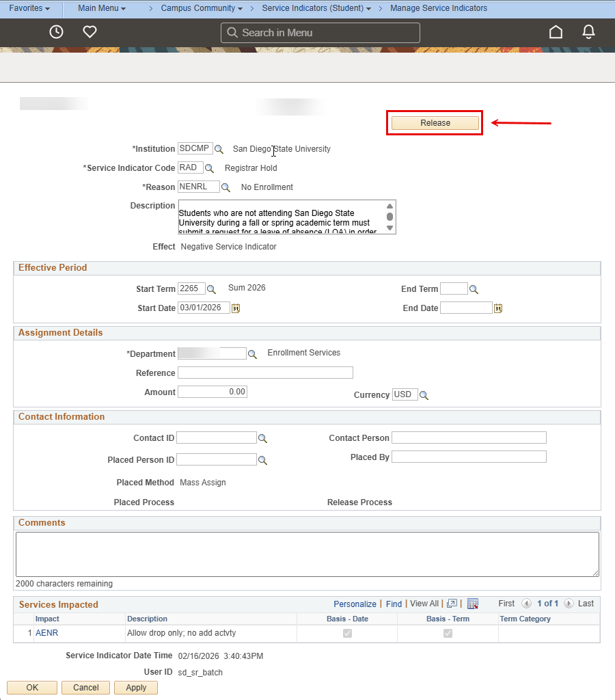The height and width of the screenshot is (700, 615).
Task: Search in Menu magnifier icon
Action: click(x=232, y=32)
